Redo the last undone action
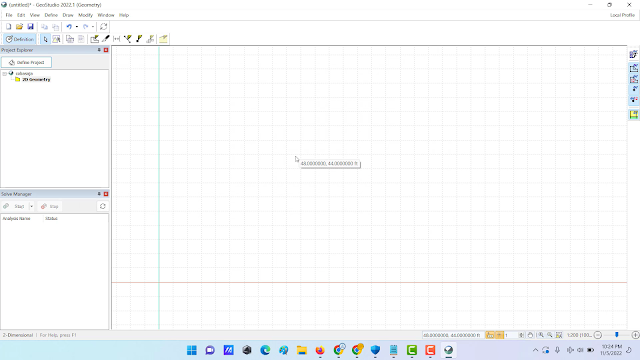 pyautogui.click(x=85, y=27)
